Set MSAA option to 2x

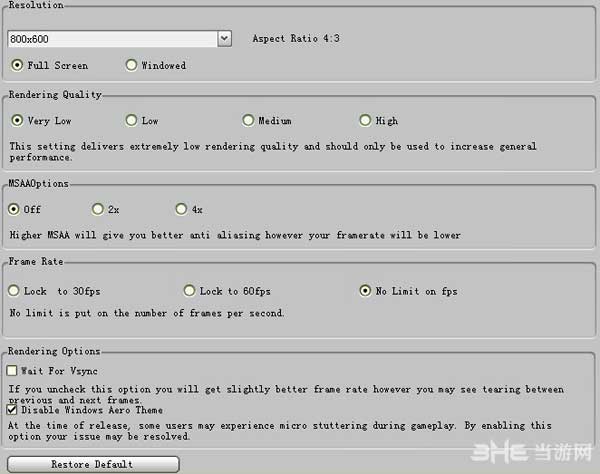pyautogui.click(x=98, y=209)
